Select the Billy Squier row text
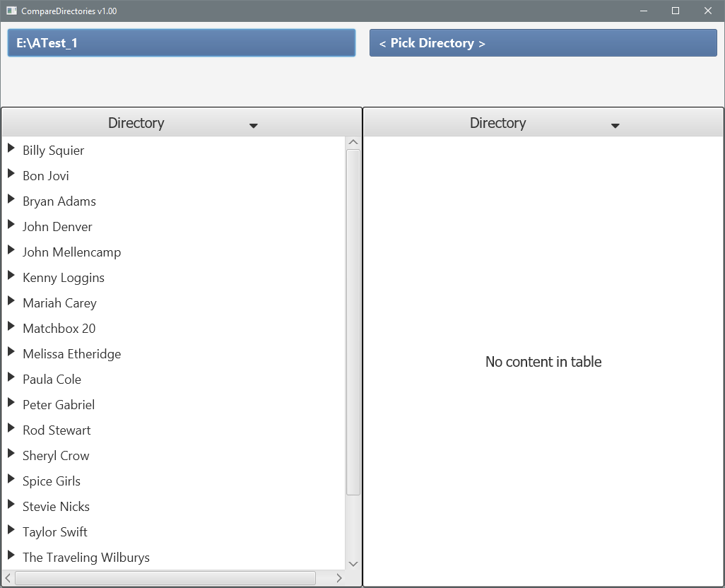 (x=53, y=151)
